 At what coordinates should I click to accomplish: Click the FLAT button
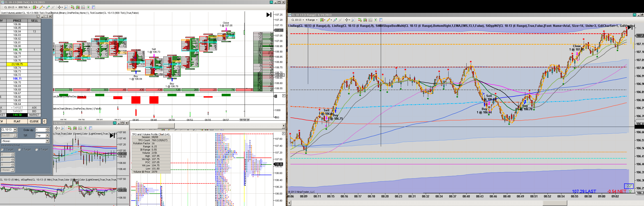17,121
